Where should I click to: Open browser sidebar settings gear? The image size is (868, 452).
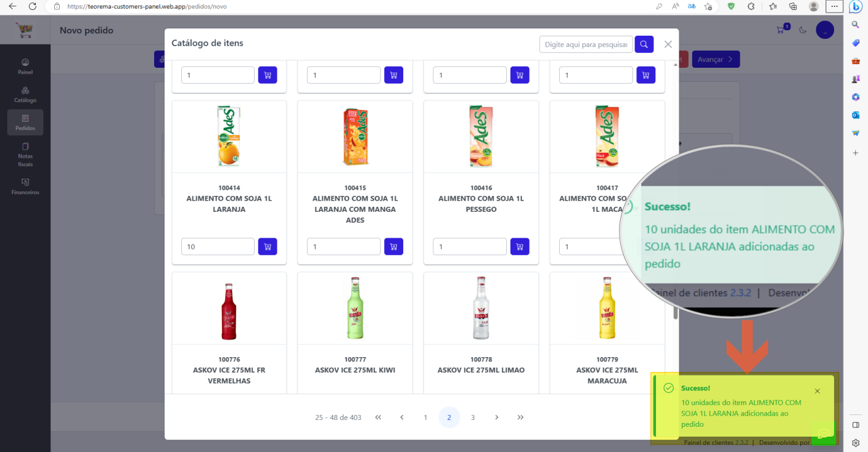pyautogui.click(x=856, y=443)
